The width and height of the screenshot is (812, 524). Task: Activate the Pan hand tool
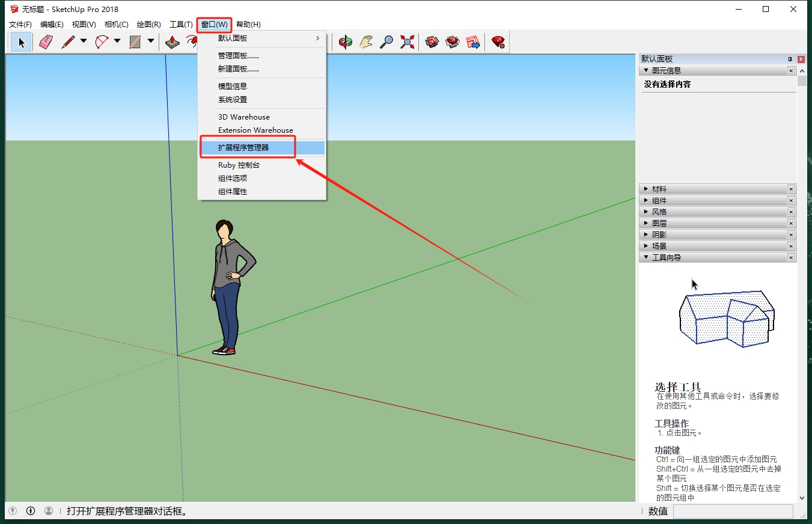point(366,42)
